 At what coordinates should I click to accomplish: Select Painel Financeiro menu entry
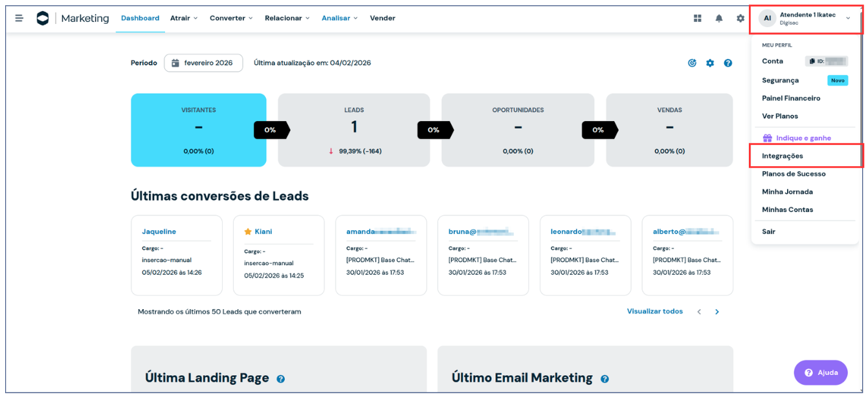pyautogui.click(x=791, y=98)
